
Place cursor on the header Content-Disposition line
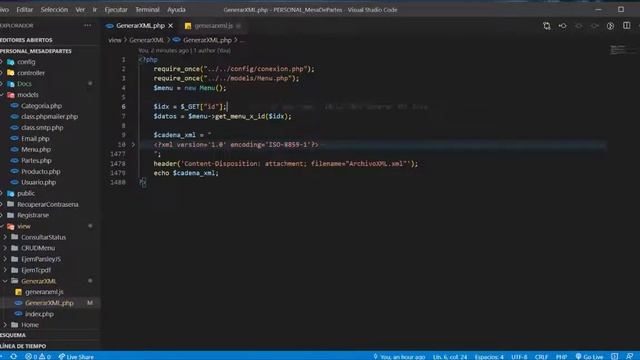click(x=286, y=164)
